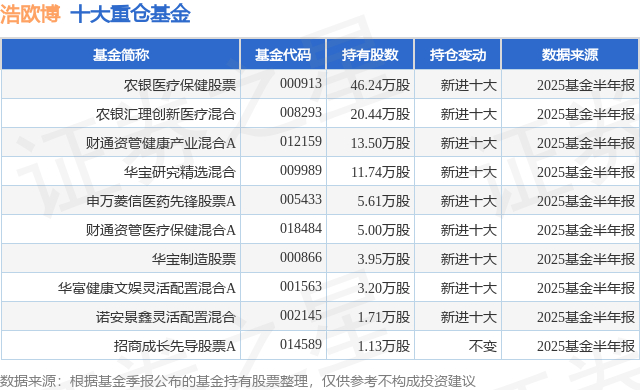Select fund name 华宝研究精选混合
Screen dimensions: 640x390
tap(180, 172)
